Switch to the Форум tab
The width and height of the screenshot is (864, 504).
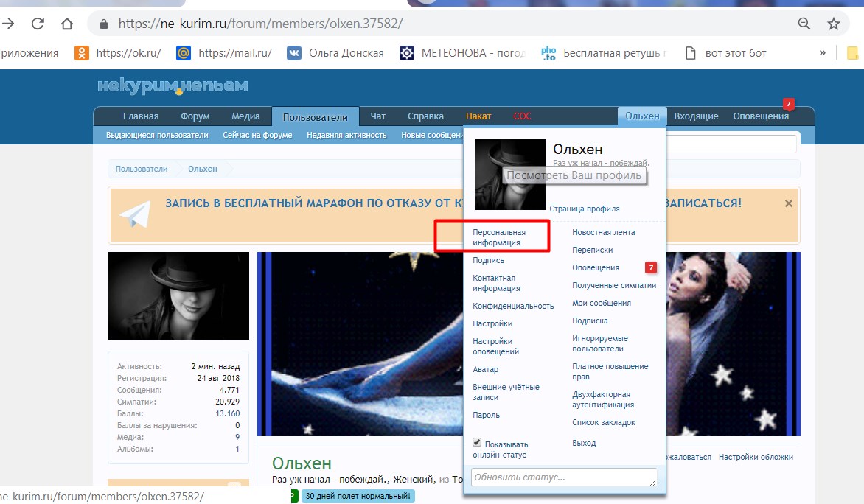click(195, 116)
